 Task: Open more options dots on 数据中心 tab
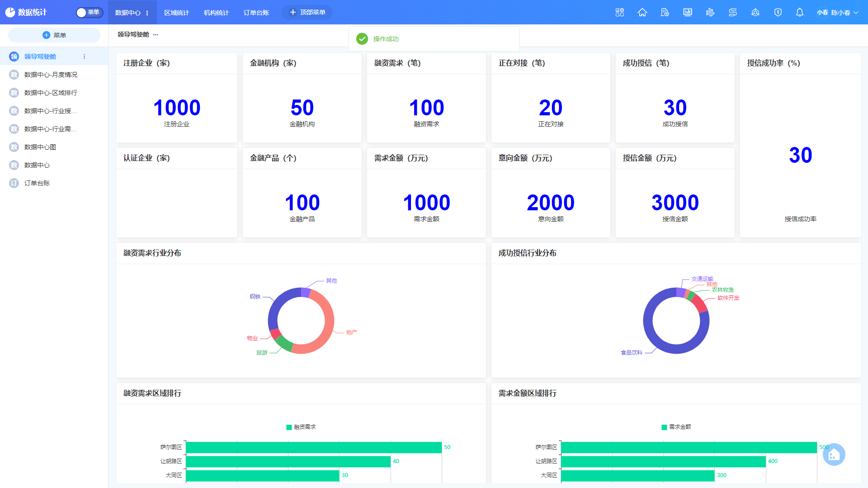(147, 13)
